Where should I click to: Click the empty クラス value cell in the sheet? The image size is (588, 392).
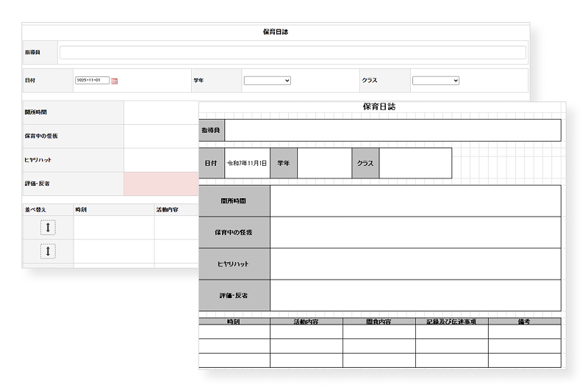pos(415,163)
